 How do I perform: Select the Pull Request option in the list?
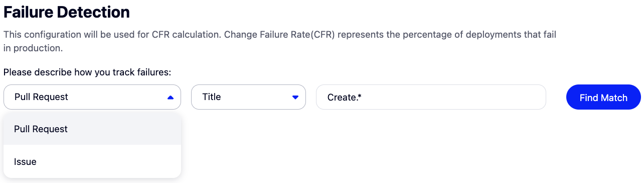[92, 129]
